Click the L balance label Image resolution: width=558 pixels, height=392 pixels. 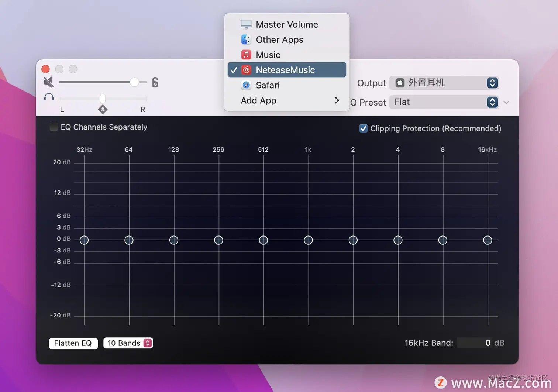[x=62, y=110]
